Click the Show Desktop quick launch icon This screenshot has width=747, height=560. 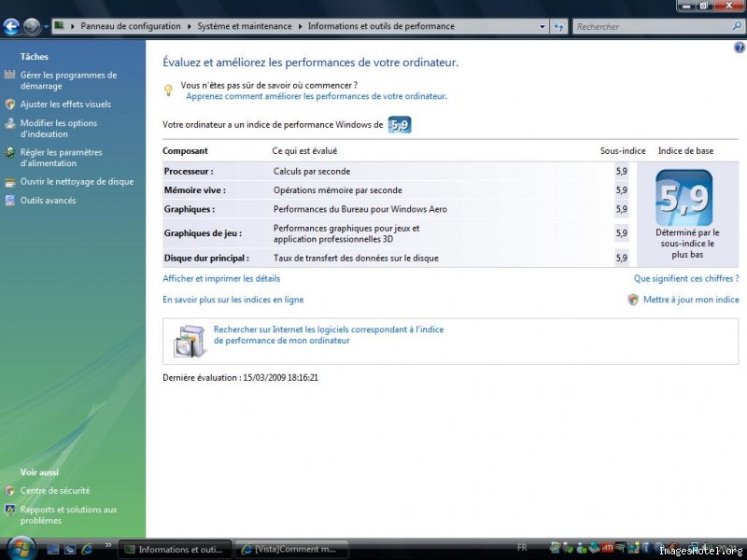click(x=53, y=550)
